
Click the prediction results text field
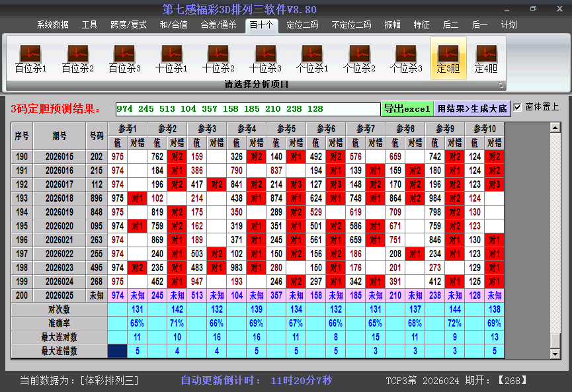(247, 109)
